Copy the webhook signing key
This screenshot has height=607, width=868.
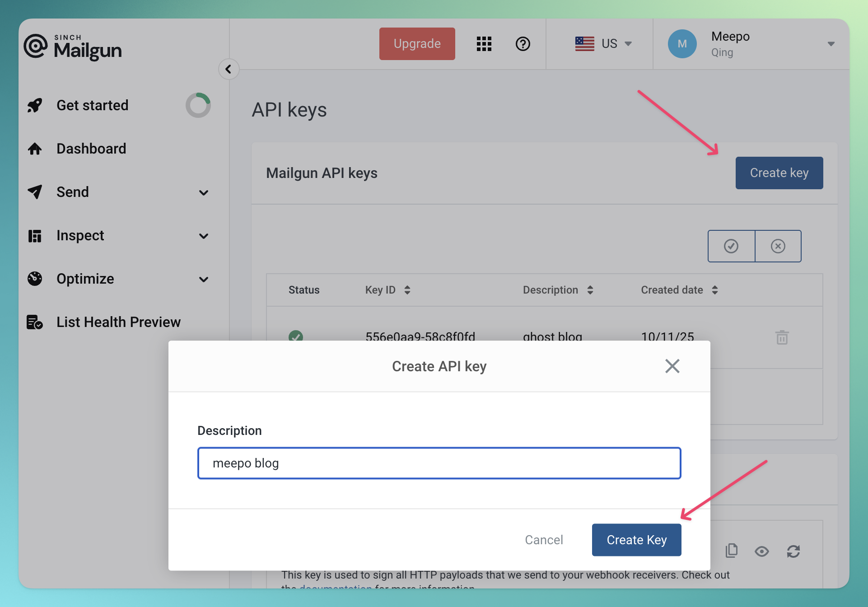[x=731, y=551]
